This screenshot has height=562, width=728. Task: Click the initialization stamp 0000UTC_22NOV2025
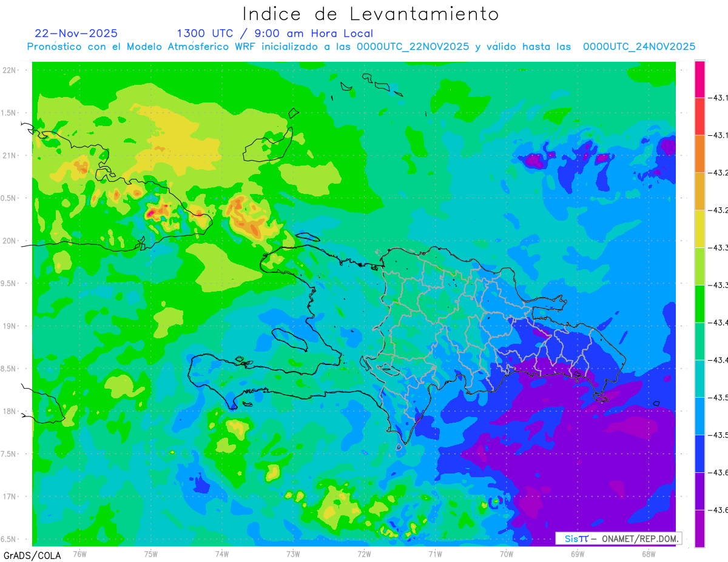413,47
